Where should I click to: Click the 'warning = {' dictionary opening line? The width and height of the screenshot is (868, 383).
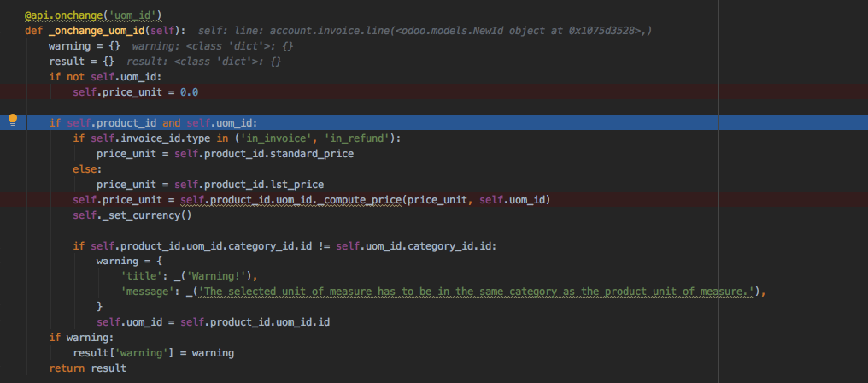tap(129, 261)
